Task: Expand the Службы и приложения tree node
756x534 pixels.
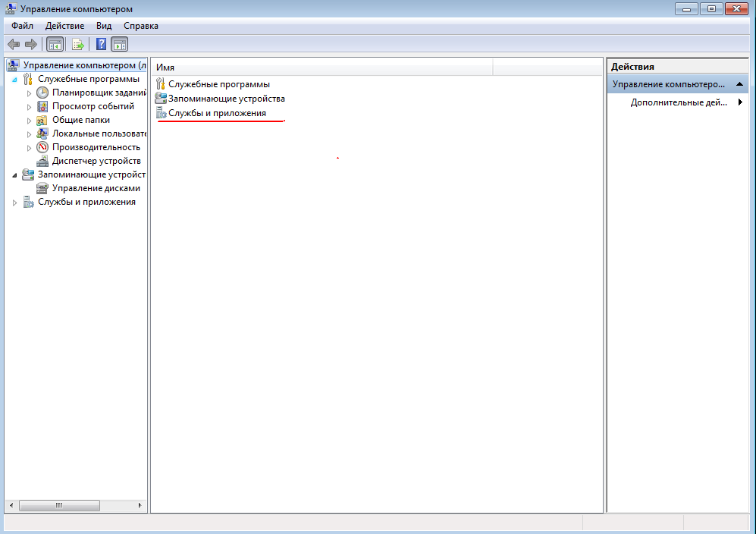Action: [14, 203]
